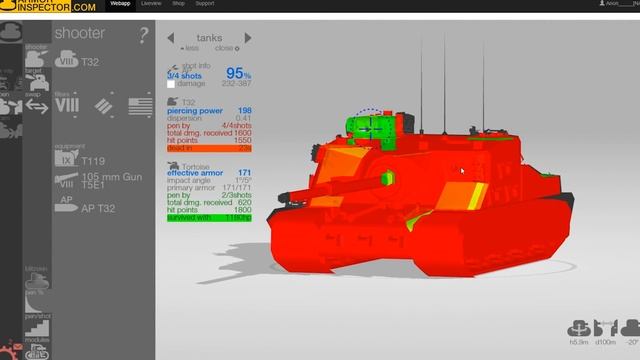Click the hit points 1800 row
Viewport: 640px width, 360px height.
point(209,210)
